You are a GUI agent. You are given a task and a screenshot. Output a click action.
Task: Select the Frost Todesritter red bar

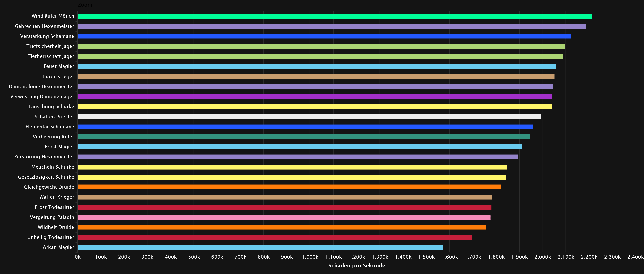[x=284, y=207]
